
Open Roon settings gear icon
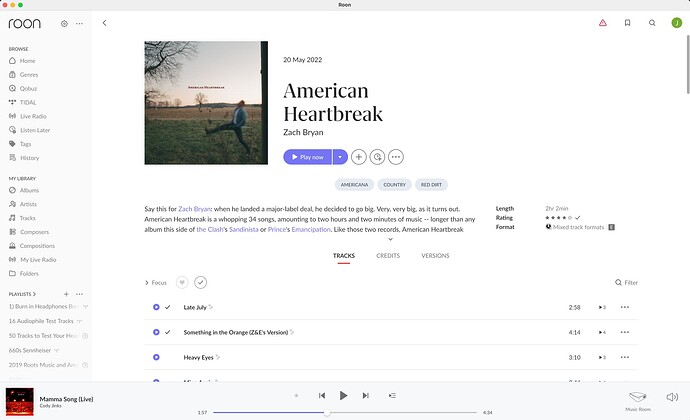coord(64,24)
